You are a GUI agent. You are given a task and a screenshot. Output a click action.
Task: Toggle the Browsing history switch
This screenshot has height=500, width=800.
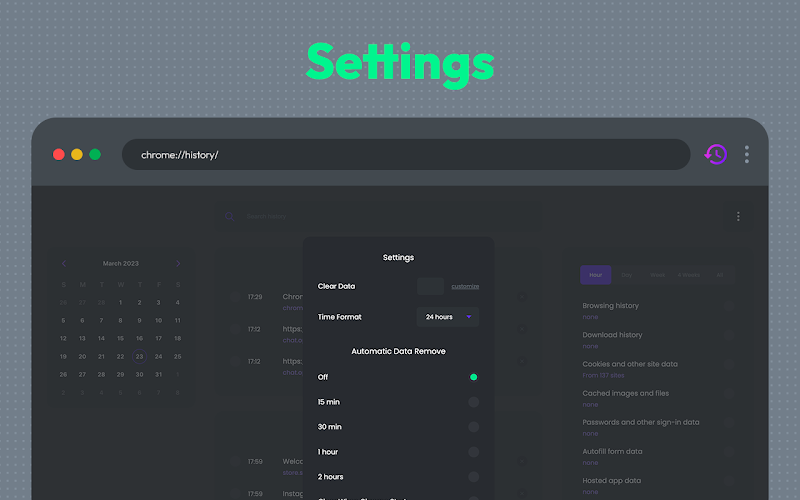pos(729,306)
